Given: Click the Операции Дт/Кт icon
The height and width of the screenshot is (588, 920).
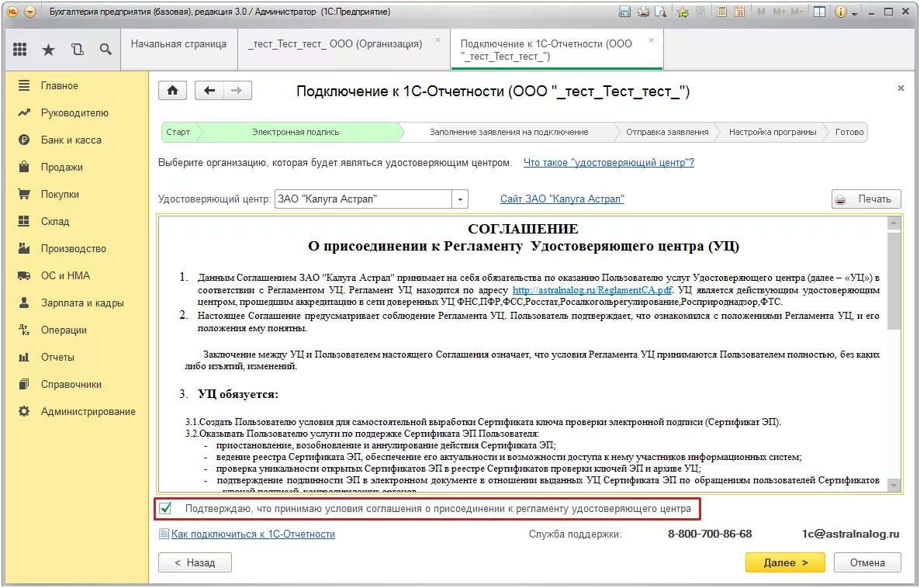Looking at the screenshot, I should (x=24, y=330).
